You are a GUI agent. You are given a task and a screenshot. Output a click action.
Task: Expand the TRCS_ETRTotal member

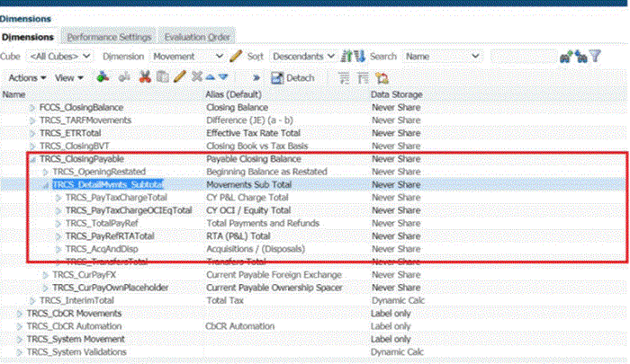32,133
